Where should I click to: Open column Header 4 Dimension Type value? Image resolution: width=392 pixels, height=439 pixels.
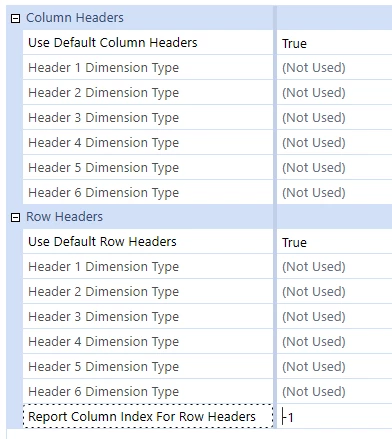pyautogui.click(x=334, y=142)
